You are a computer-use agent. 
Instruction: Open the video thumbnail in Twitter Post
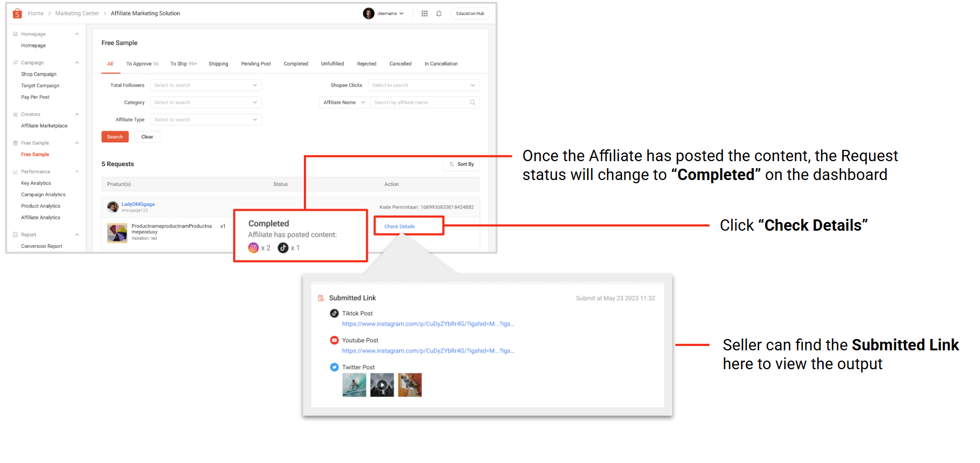click(x=382, y=385)
